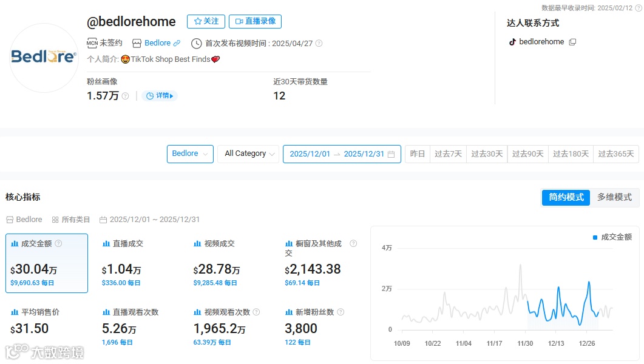Screen dimensions: 644x364
Task: Click the date range field 2025/12/01 to 2025/12/31
Action: click(342, 154)
